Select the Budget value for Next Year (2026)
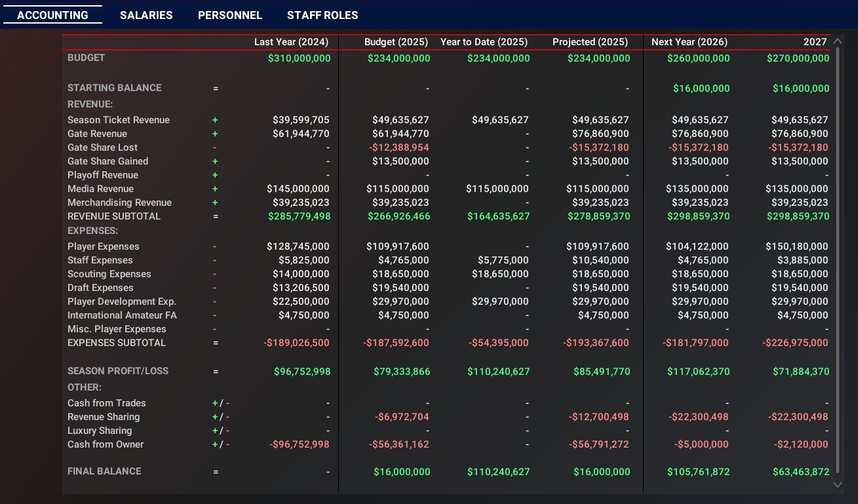Viewport: 858px width, 504px height. tap(698, 58)
